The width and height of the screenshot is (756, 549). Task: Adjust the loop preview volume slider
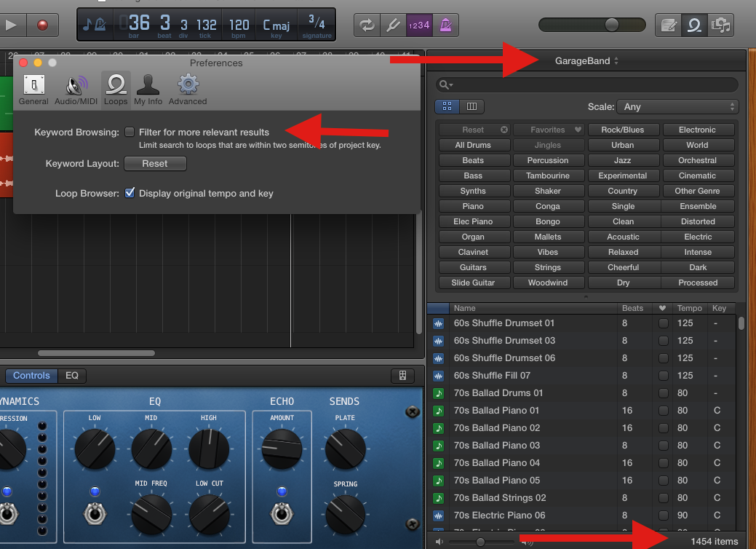(x=480, y=542)
